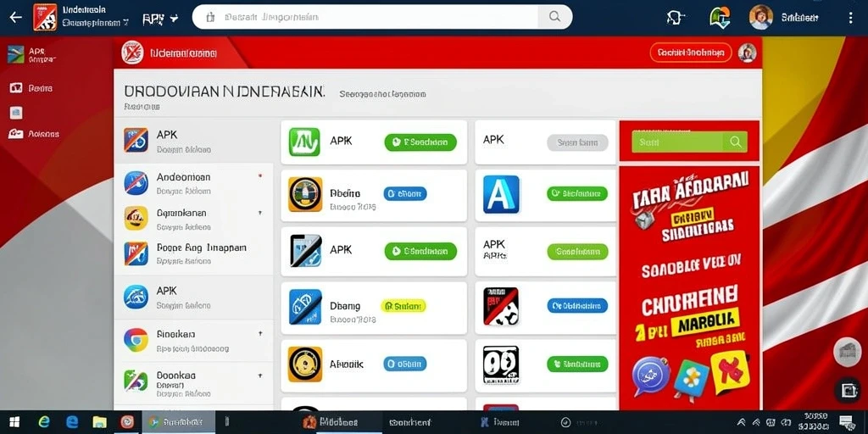Launch Internet Explorer from the taskbar
This screenshot has height=434, width=868.
[45, 422]
